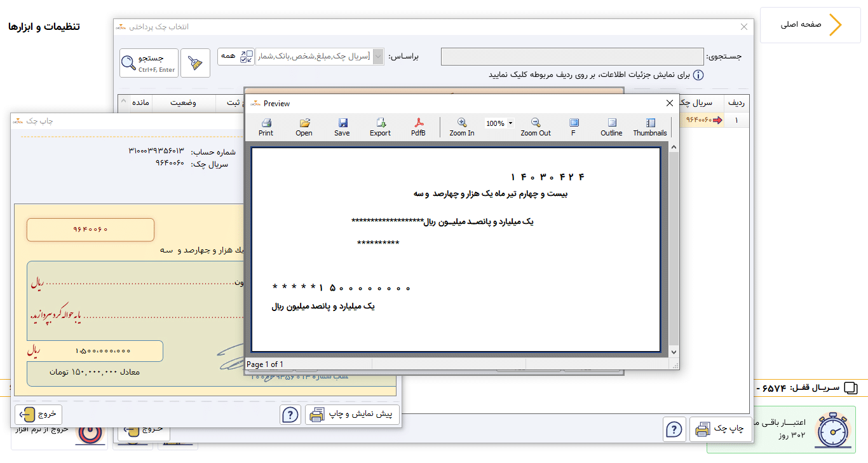Zoom In on the check preview
868x463 pixels.
(462, 127)
